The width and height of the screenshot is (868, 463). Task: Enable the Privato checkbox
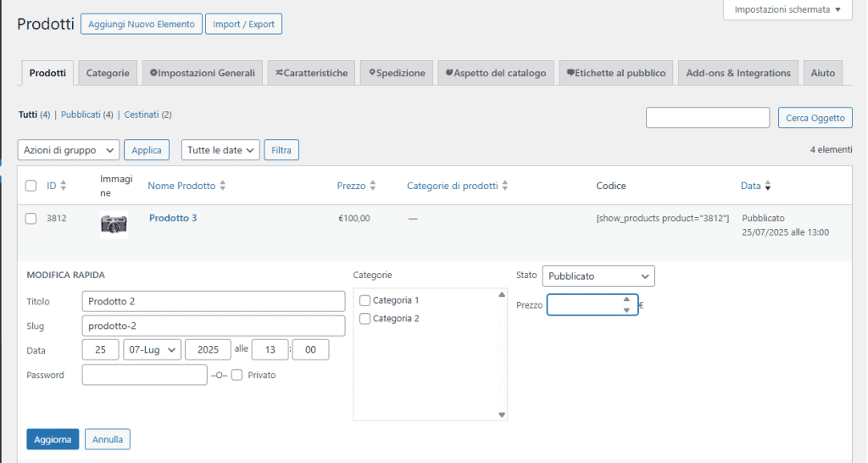tap(237, 375)
